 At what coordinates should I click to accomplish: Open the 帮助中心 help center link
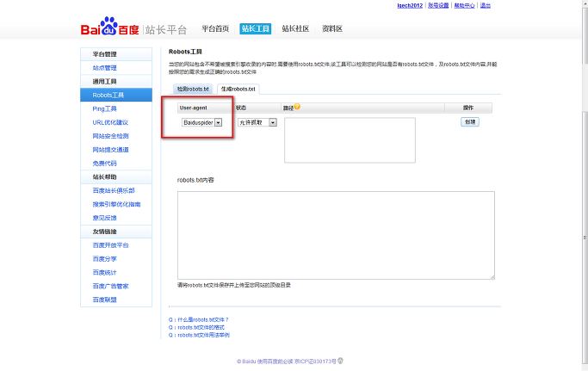click(464, 5)
